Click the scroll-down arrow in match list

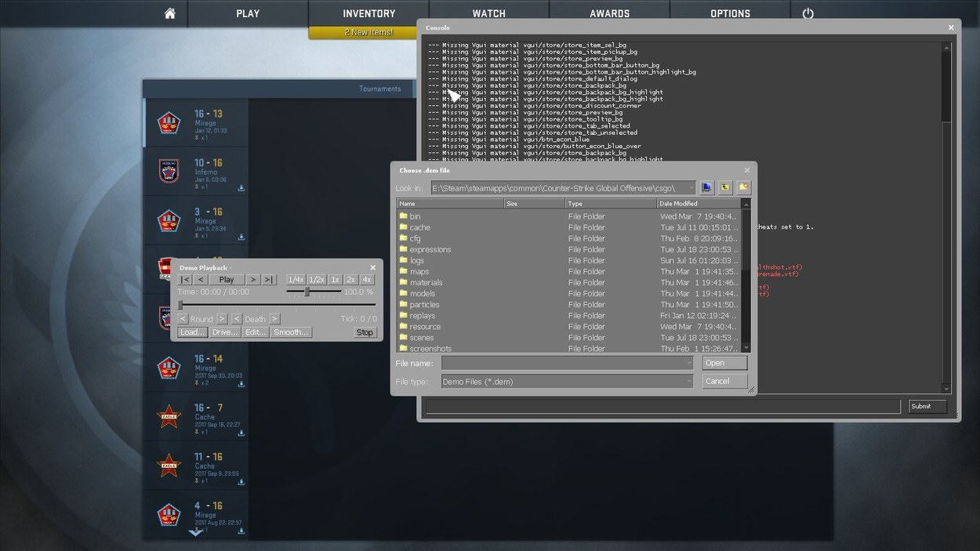coord(195,533)
